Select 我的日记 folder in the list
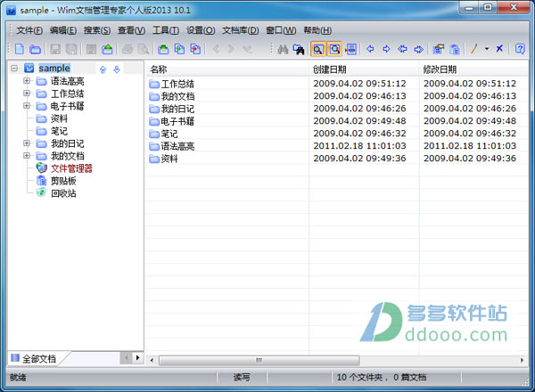 pos(177,109)
